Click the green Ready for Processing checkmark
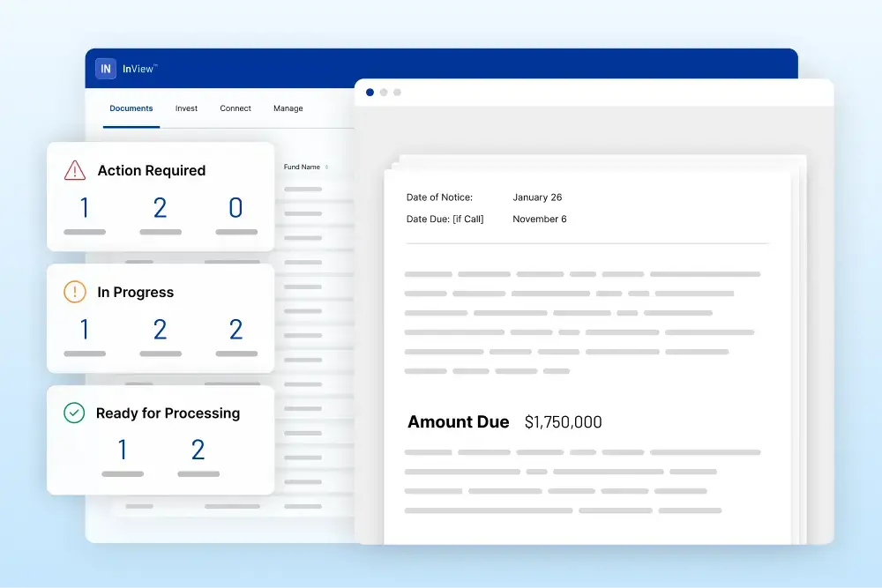The width and height of the screenshot is (882, 588). tap(75, 413)
